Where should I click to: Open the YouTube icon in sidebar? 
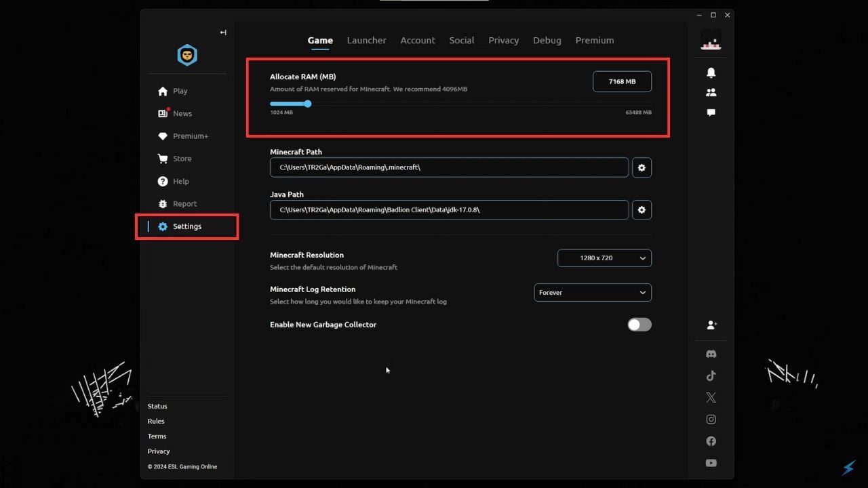(711, 463)
